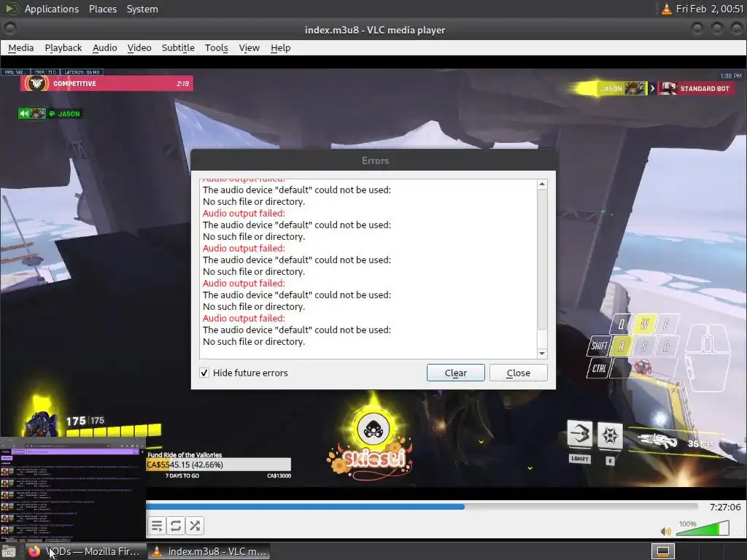Screen dimensions: 747x560
Task: Click the errors list vertical scrollbar thumb
Action: coord(542,260)
